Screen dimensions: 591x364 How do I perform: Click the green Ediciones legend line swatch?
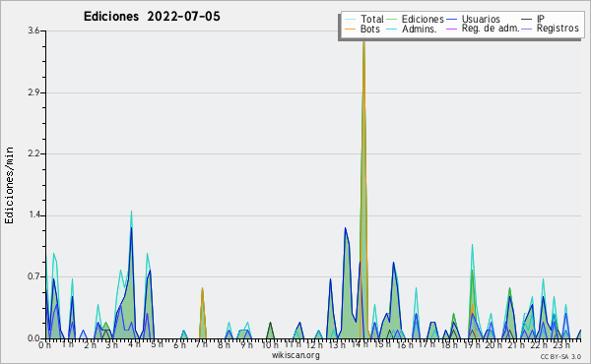[392, 20]
